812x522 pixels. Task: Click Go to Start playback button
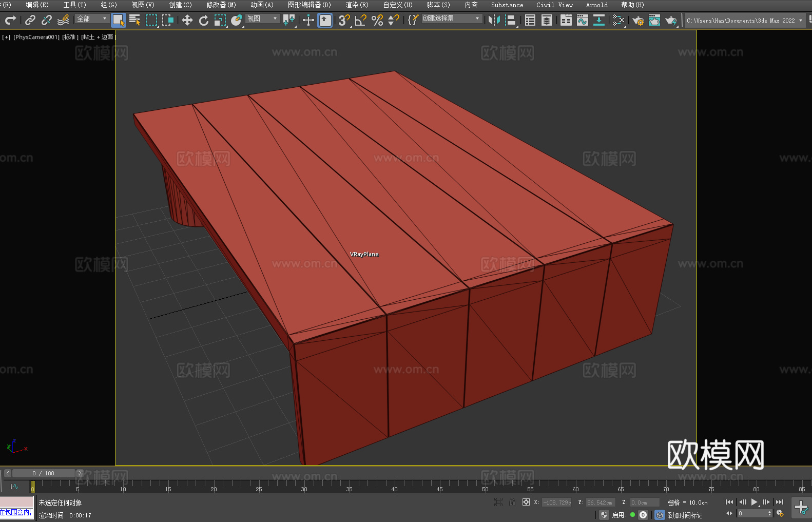coord(729,502)
